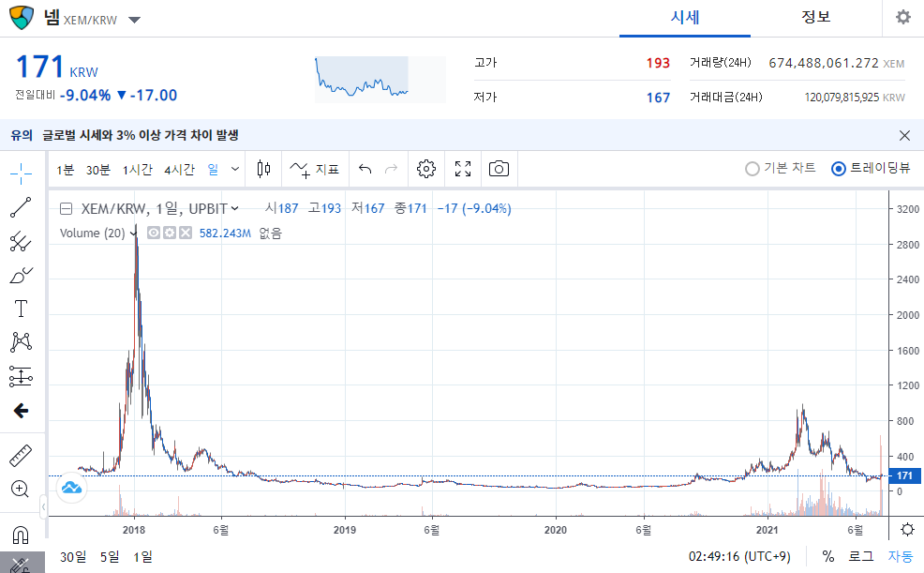924x573 pixels.
Task: Select the 30분 interval
Action: click(x=97, y=170)
